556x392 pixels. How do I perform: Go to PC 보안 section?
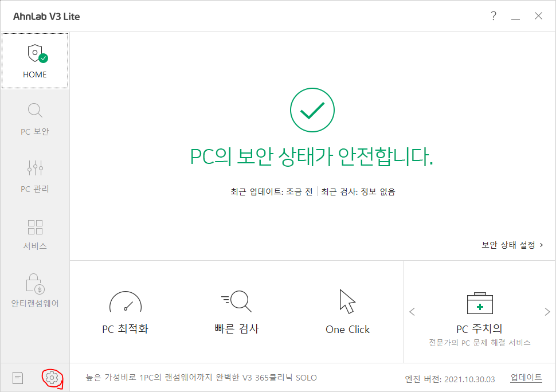(x=35, y=119)
